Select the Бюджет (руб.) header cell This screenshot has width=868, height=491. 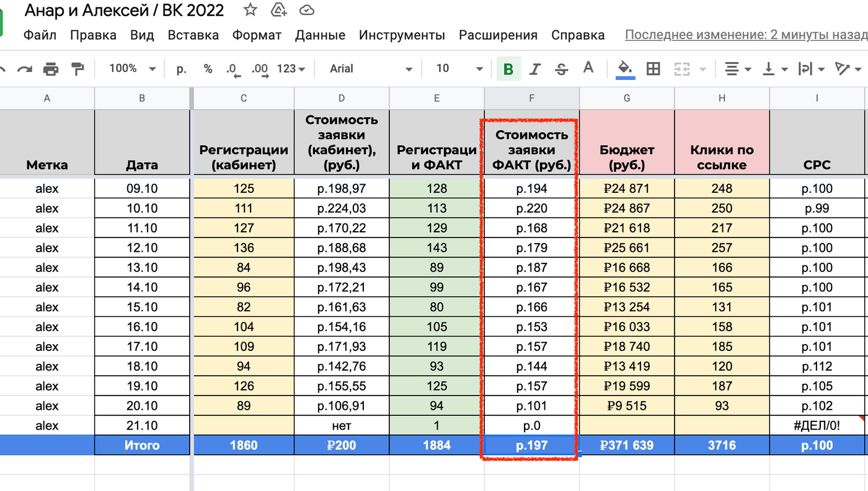coord(627,143)
